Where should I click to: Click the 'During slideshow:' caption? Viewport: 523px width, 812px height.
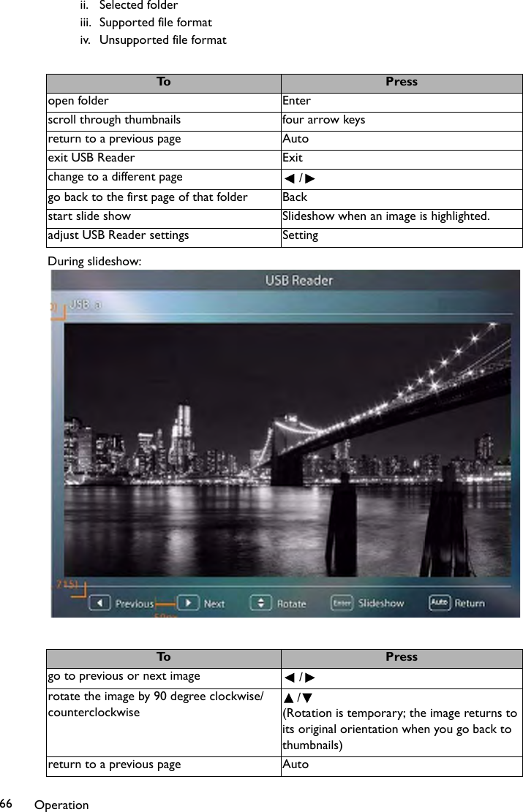[x=94, y=262]
